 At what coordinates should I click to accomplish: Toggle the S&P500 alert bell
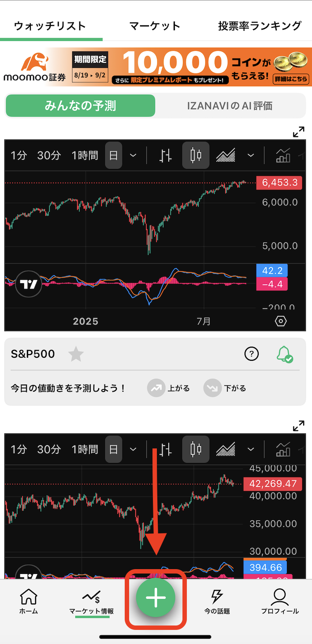tap(284, 354)
